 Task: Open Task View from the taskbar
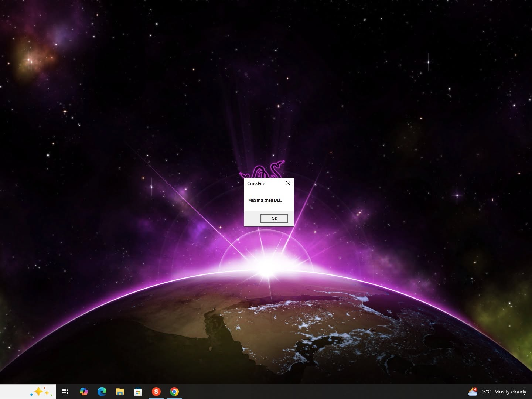pyautogui.click(x=65, y=392)
